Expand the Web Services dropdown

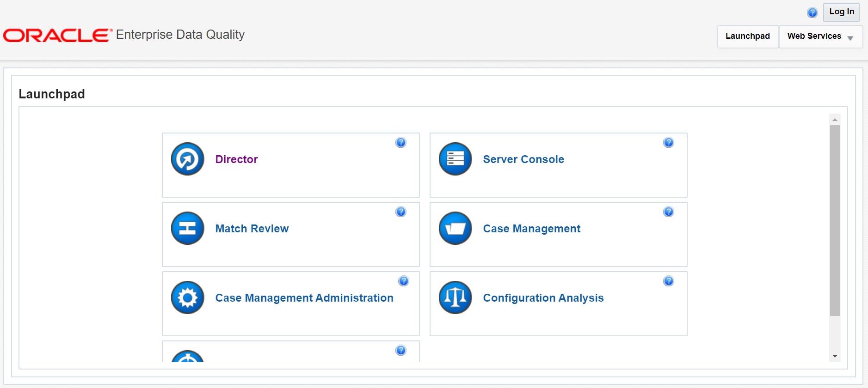821,36
